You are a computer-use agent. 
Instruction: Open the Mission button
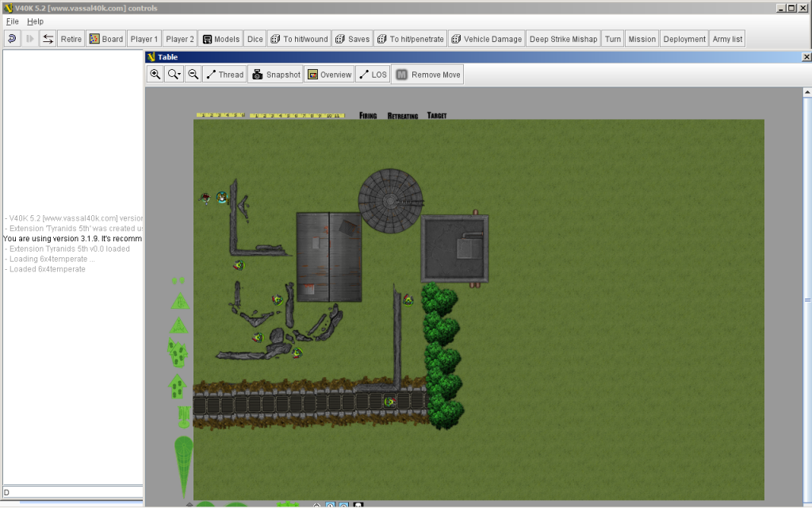[x=642, y=39]
